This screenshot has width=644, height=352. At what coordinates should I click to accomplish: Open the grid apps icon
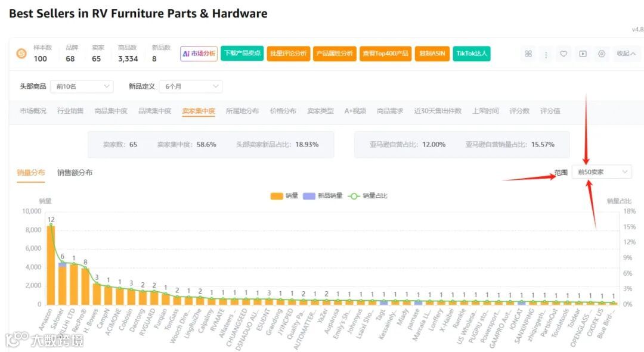pyautogui.click(x=528, y=54)
